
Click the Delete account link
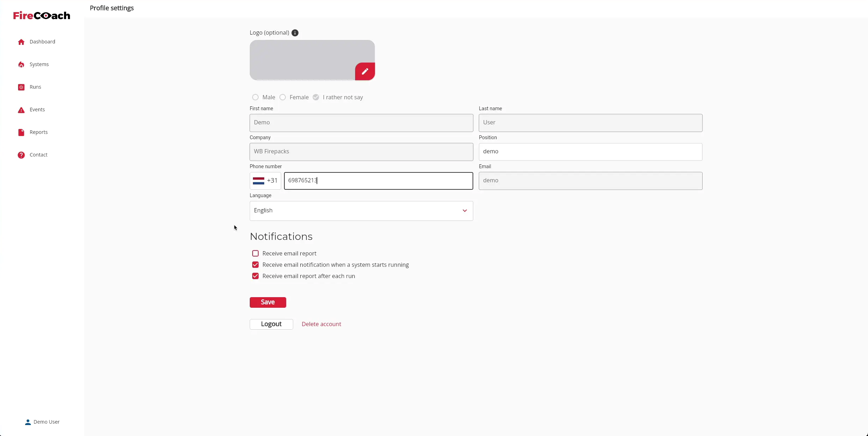coord(321,324)
